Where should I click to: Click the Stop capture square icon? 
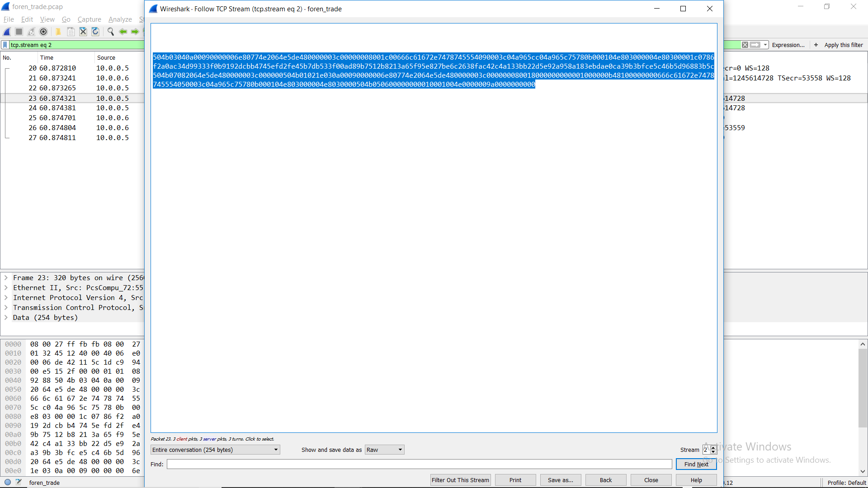[19, 32]
